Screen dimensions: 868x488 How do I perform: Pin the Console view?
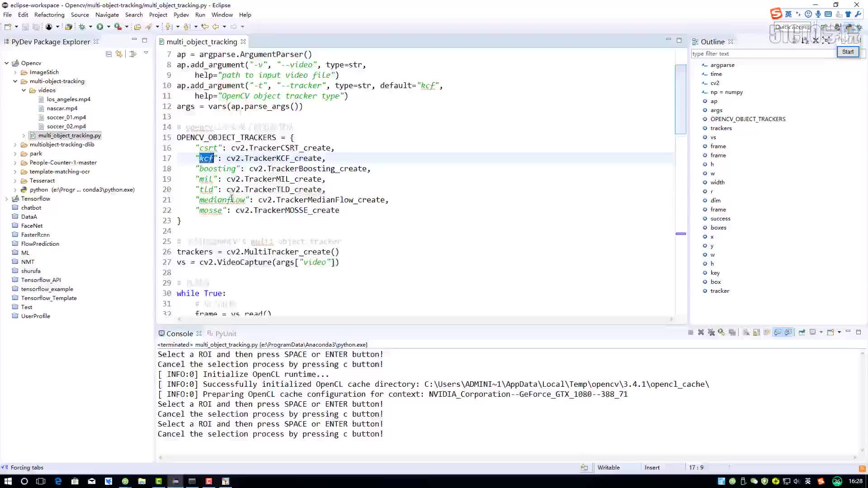[x=802, y=332]
